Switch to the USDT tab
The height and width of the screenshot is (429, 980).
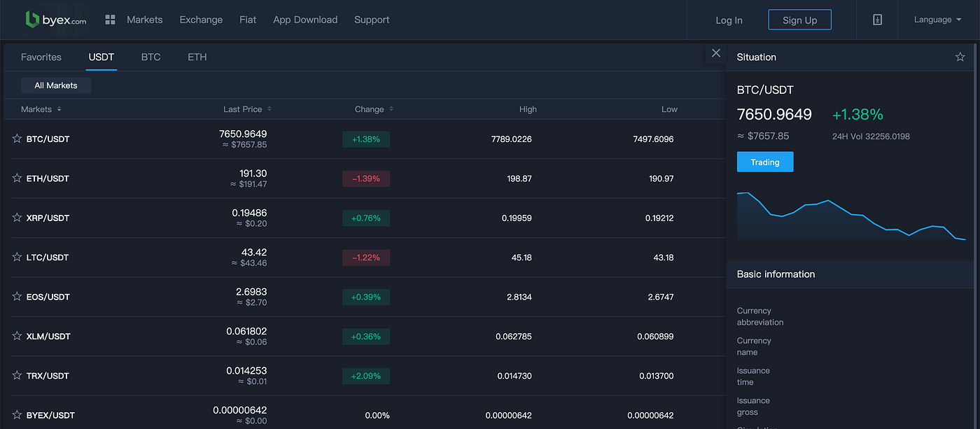(101, 57)
